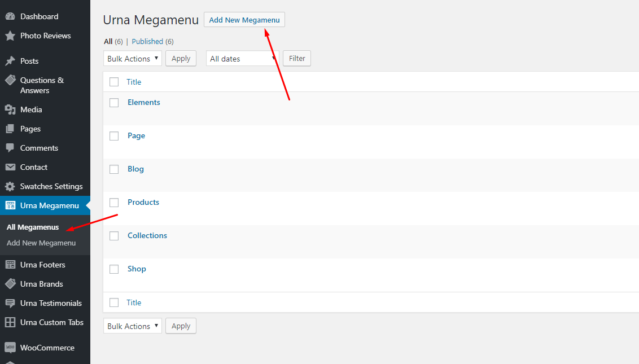Go to Dashboard in the sidebar
The image size is (639, 364).
point(39,17)
